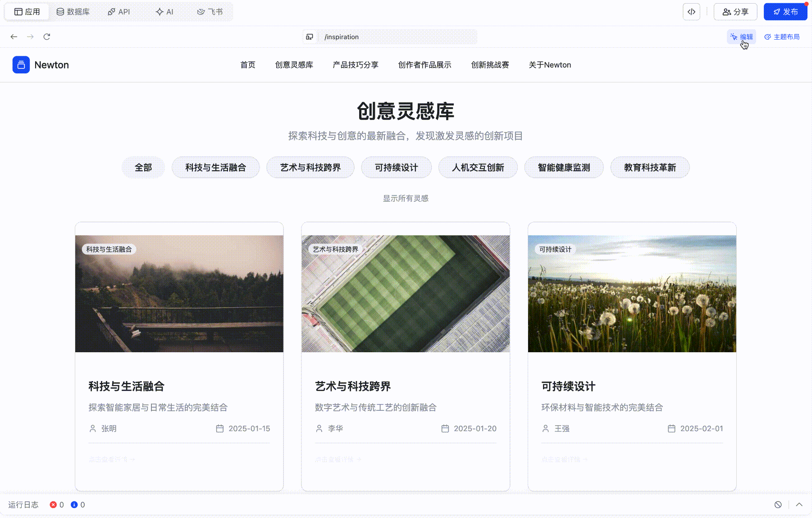Expand the run log panel chevron
This screenshot has width=812, height=518.
click(x=799, y=504)
